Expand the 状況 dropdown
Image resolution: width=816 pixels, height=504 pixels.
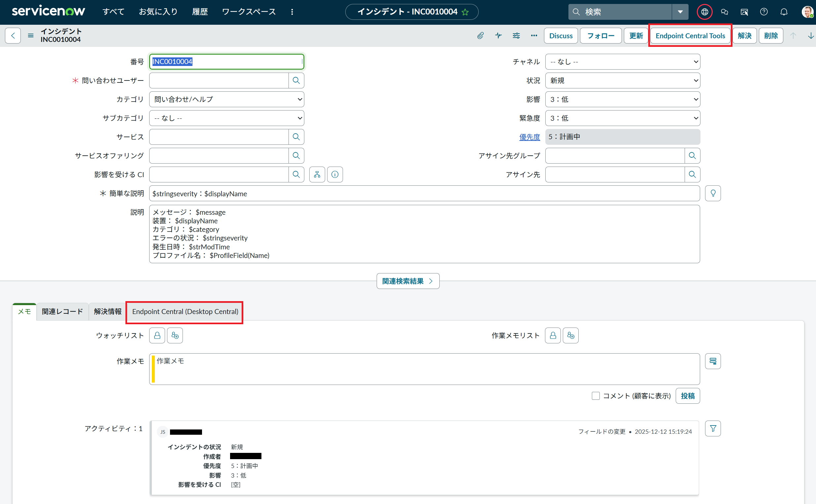pyautogui.click(x=622, y=81)
